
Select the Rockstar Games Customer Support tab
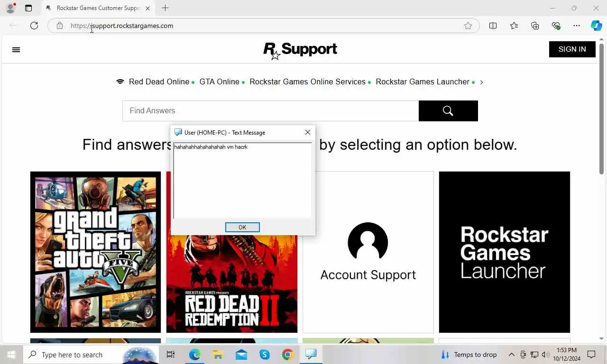pyautogui.click(x=97, y=8)
